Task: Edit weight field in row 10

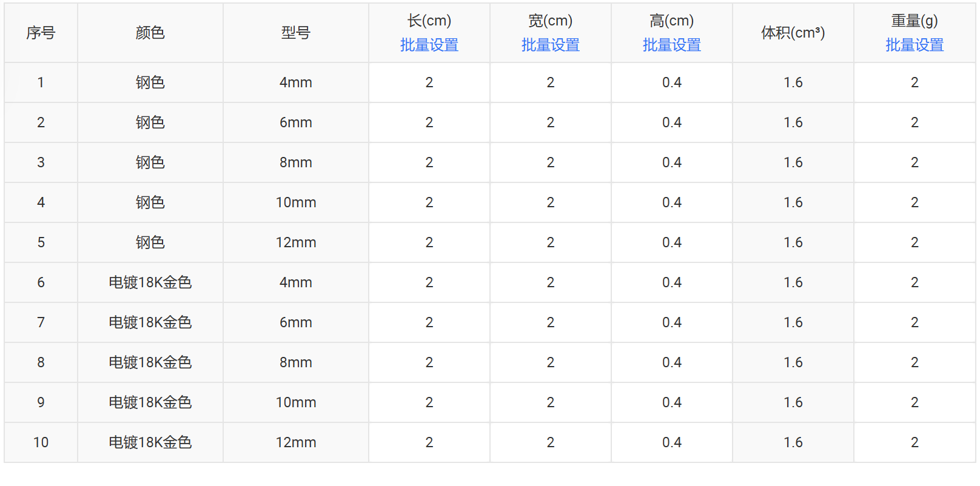Action: (x=914, y=442)
